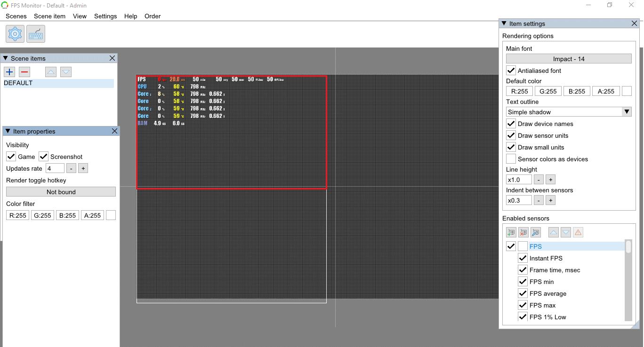Uncheck the Screenshot visibility checkbox

click(44, 157)
